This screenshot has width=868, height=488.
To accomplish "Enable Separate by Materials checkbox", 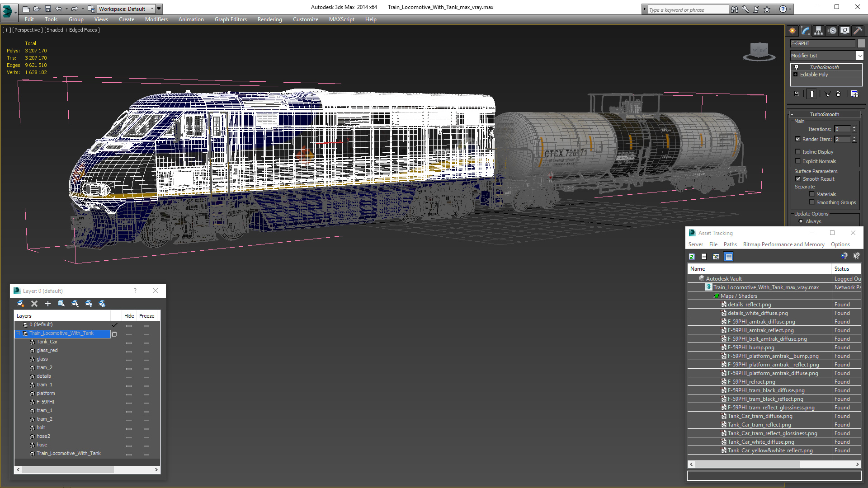I will (811, 194).
